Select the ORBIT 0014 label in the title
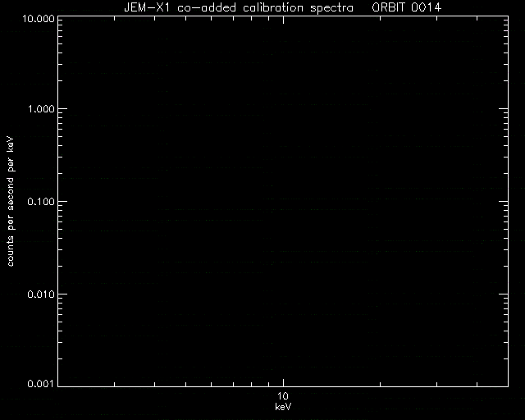Screen dimensions: 525x420 pyautogui.click(x=407, y=7)
